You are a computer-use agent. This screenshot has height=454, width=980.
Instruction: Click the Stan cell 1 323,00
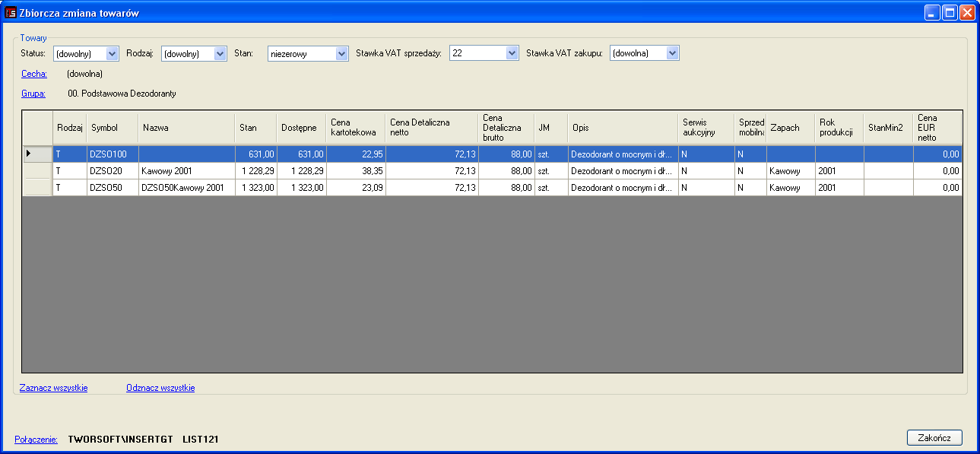[256, 187]
